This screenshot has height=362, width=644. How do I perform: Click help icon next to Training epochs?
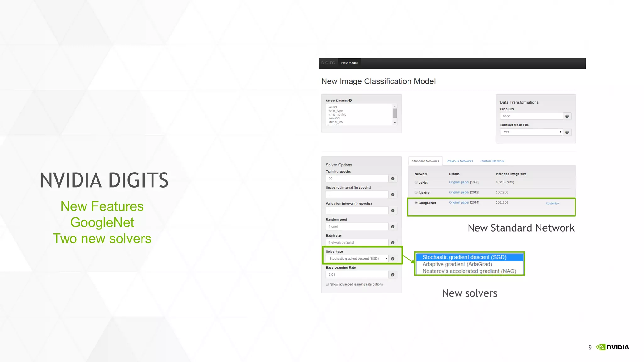point(393,179)
